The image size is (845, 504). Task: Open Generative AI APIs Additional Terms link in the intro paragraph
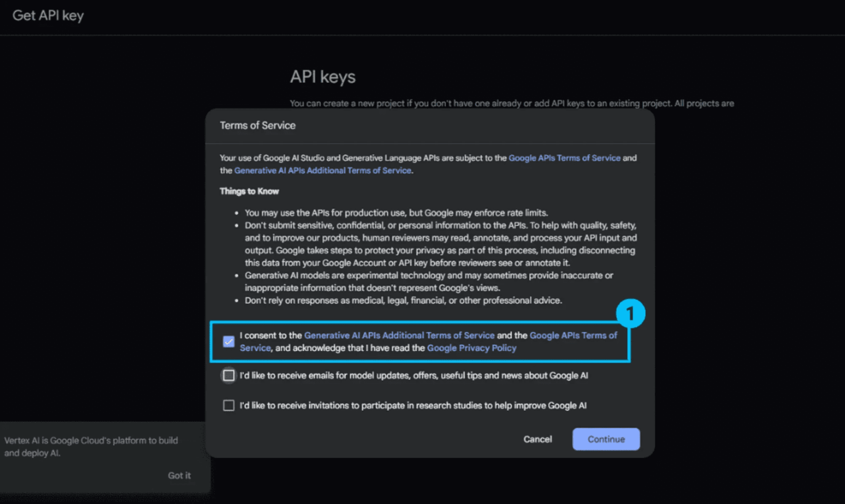click(x=323, y=171)
